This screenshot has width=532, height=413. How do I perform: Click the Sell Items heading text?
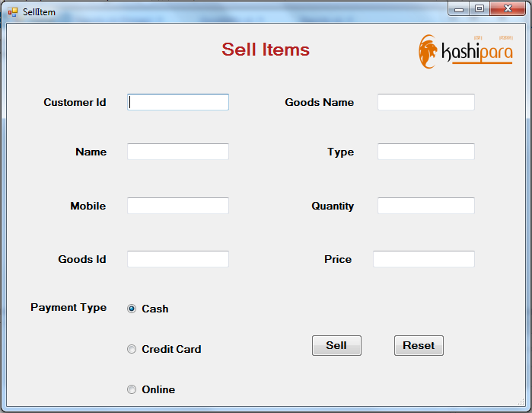[x=266, y=50]
